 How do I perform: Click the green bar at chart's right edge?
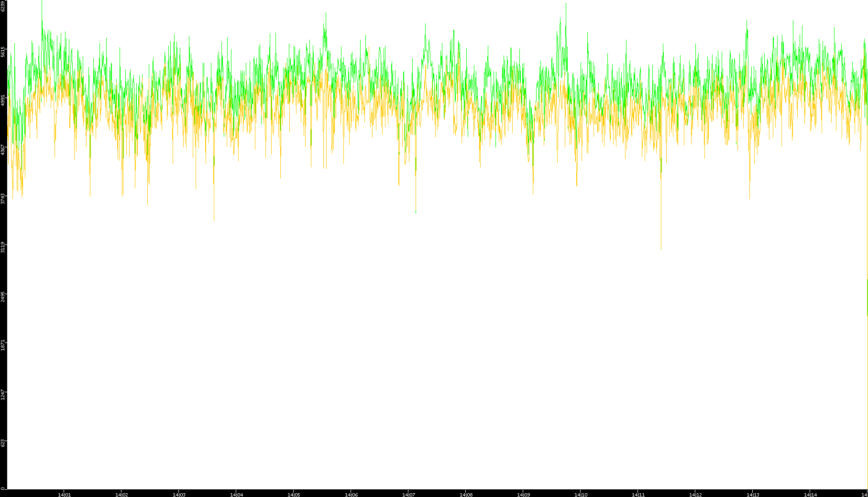pyautogui.click(x=867, y=297)
